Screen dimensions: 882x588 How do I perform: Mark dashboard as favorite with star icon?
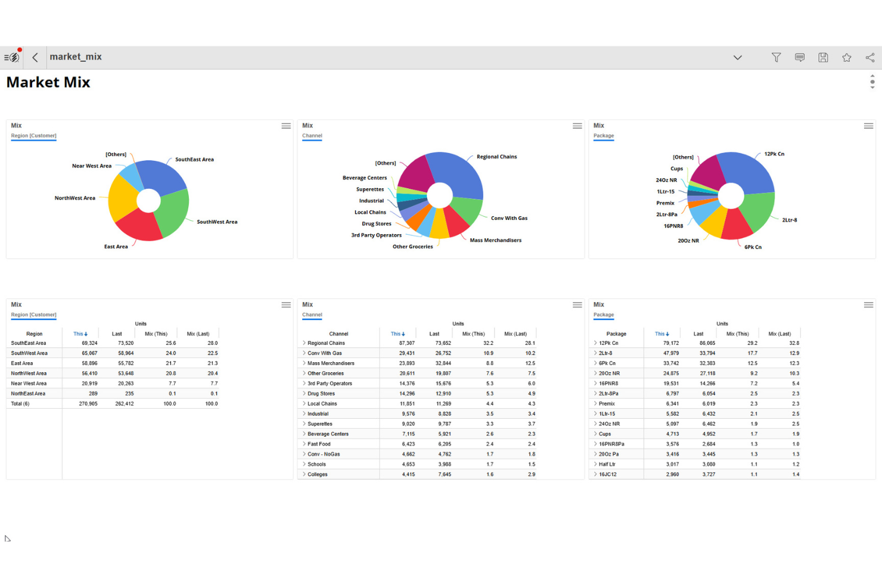click(846, 57)
